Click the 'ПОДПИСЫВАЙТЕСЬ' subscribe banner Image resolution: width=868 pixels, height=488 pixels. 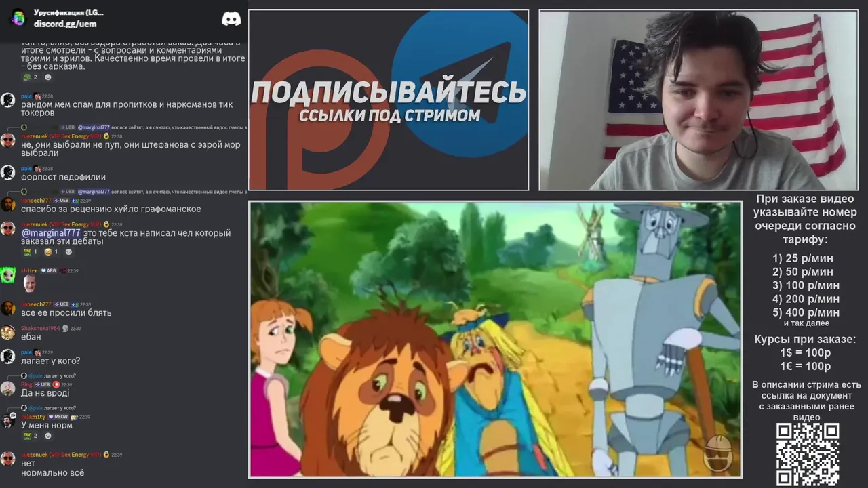389,93
